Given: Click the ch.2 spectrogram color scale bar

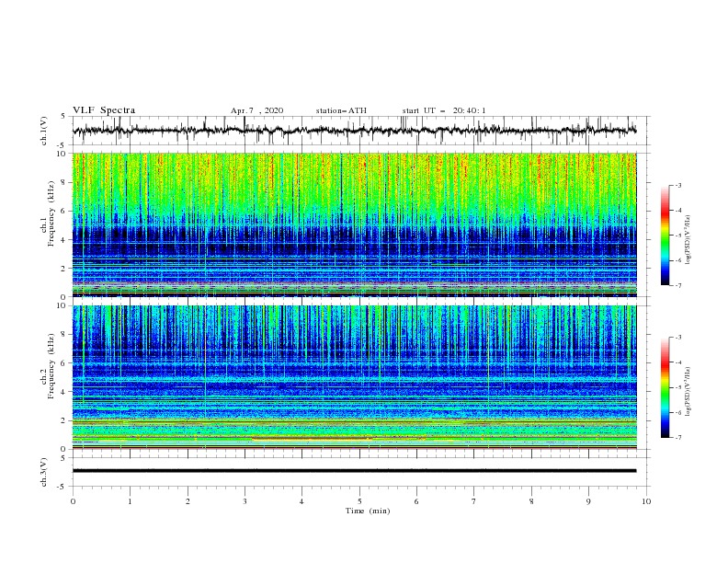Looking at the screenshot, I should (x=665, y=387).
